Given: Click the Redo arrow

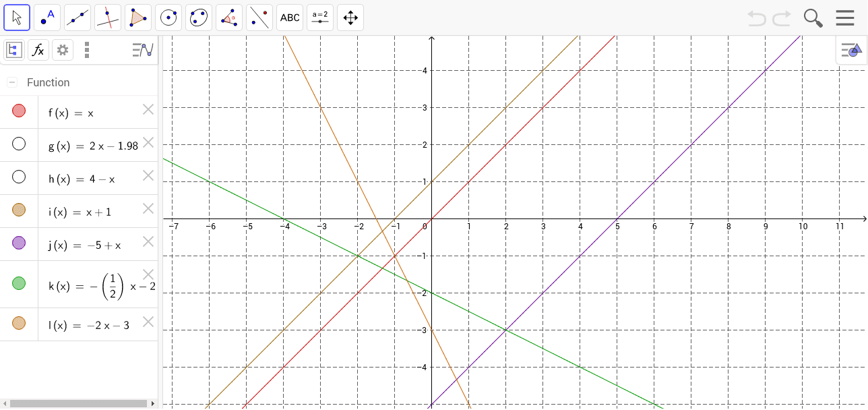Looking at the screenshot, I should point(782,18).
